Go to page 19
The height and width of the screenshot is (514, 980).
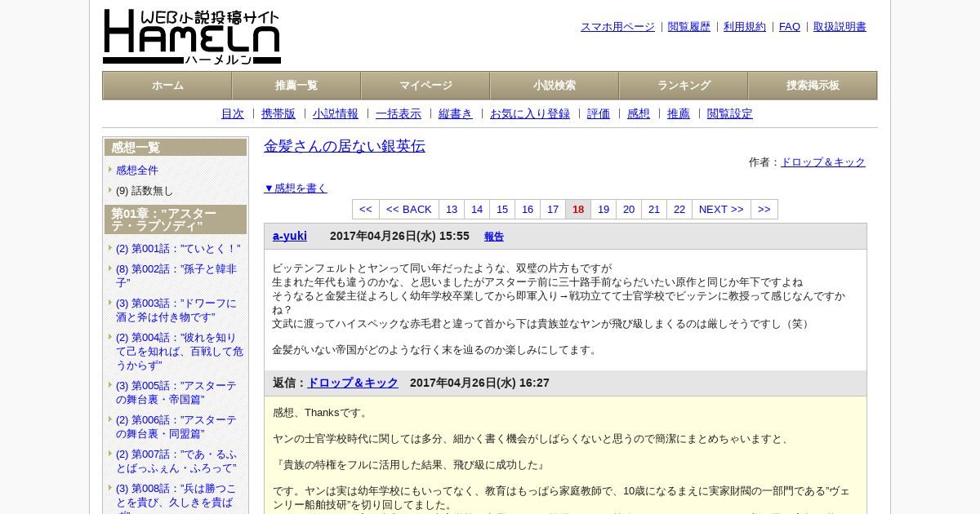604,210
